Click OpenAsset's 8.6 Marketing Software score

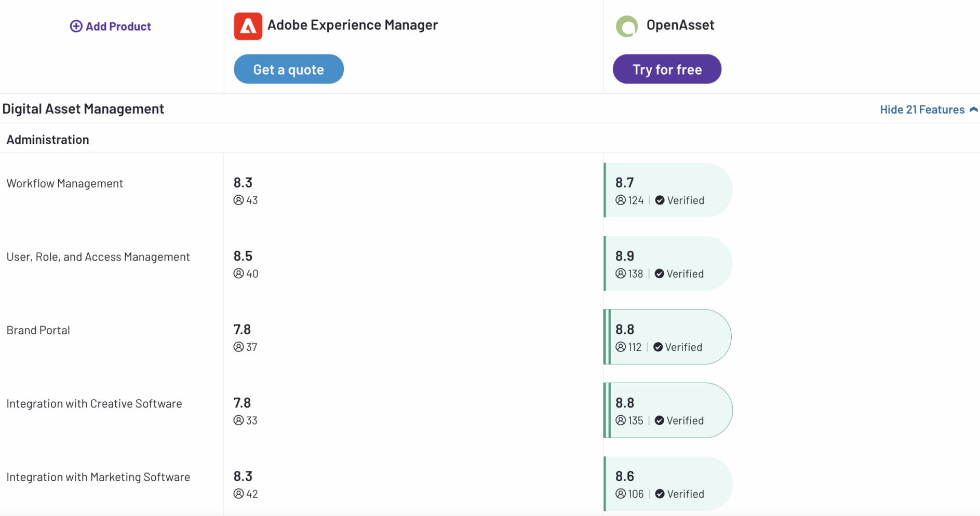point(625,476)
